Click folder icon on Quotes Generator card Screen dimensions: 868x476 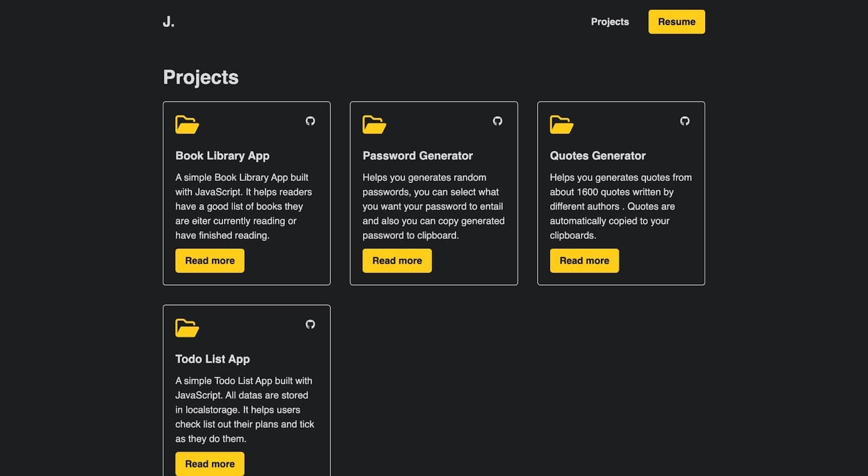561,125
